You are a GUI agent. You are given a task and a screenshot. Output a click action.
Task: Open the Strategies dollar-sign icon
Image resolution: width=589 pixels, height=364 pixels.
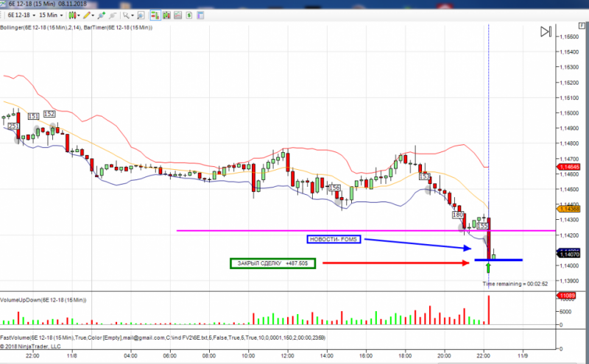coord(189,15)
